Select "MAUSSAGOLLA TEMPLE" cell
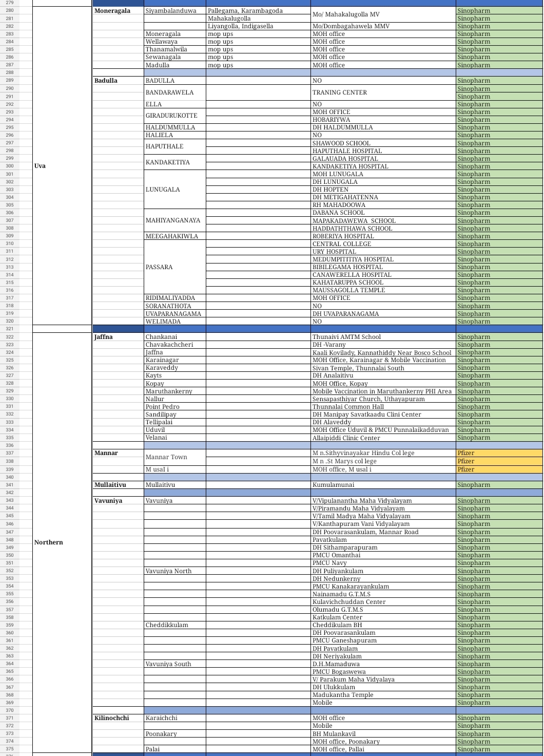The height and width of the screenshot is (756, 544). tap(383, 290)
